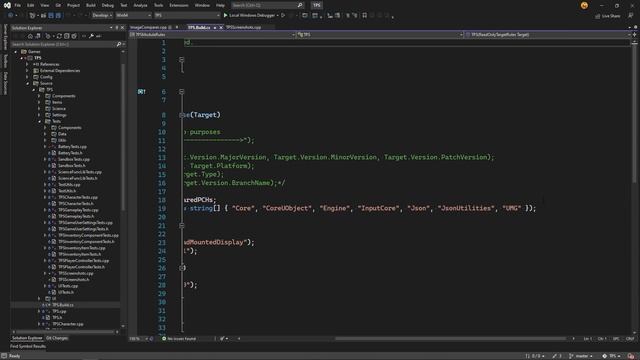Expand the Settings folder
This screenshot has height=360, width=640.
[40, 115]
